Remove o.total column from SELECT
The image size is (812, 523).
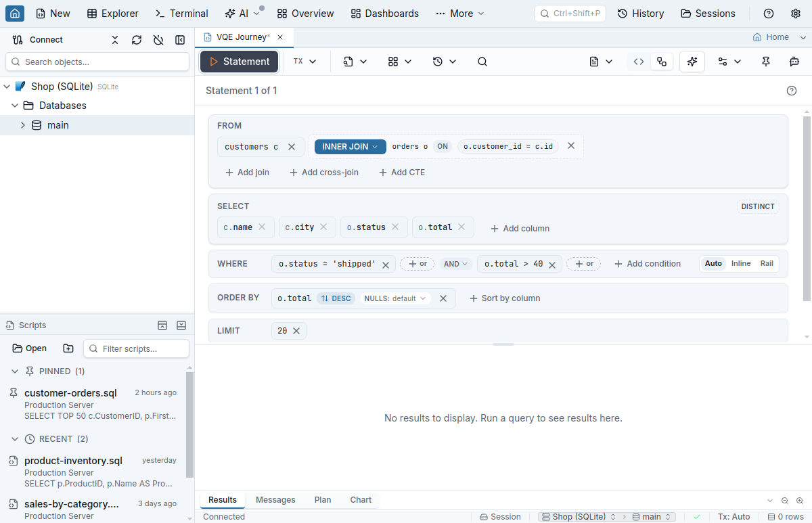point(461,227)
